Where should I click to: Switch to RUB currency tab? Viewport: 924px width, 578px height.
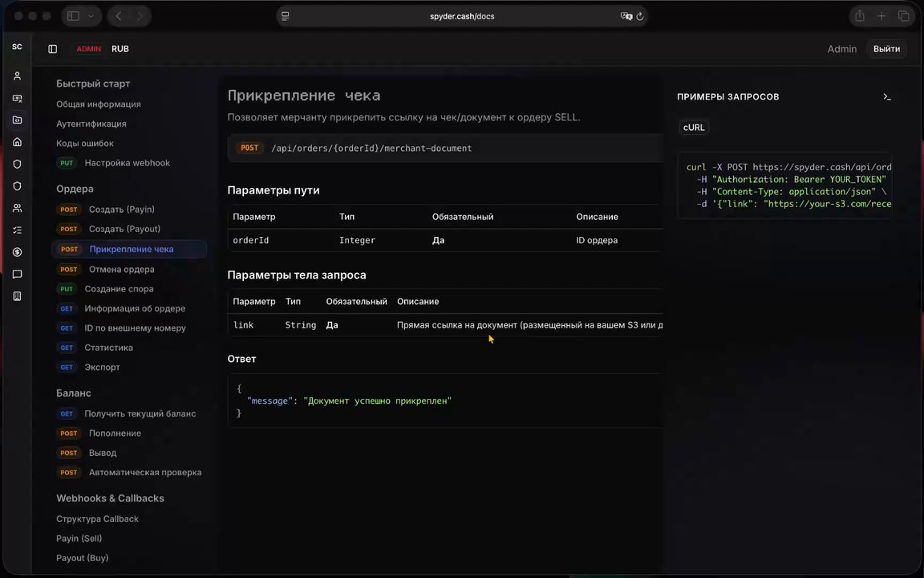pyautogui.click(x=120, y=49)
